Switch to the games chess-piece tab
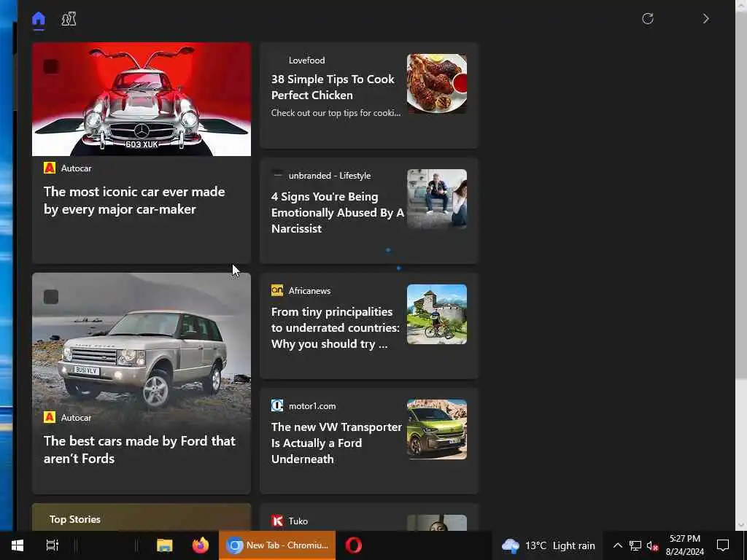This screenshot has height=560, width=747. click(x=69, y=19)
